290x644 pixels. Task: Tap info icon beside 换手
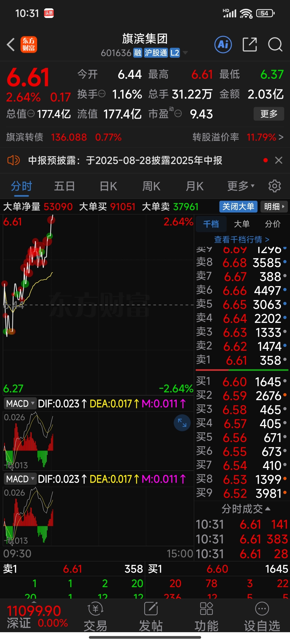(102, 94)
